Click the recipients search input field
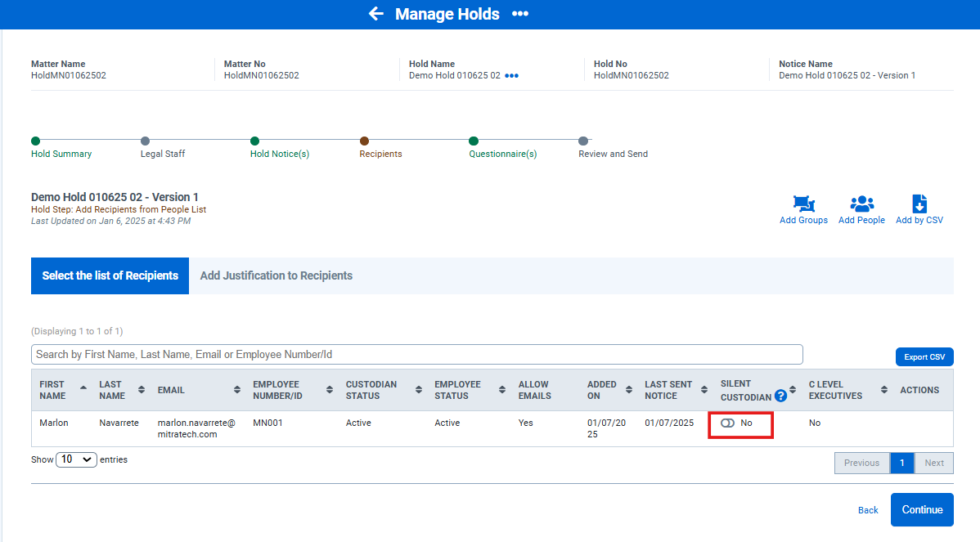The height and width of the screenshot is (542, 980). point(417,355)
